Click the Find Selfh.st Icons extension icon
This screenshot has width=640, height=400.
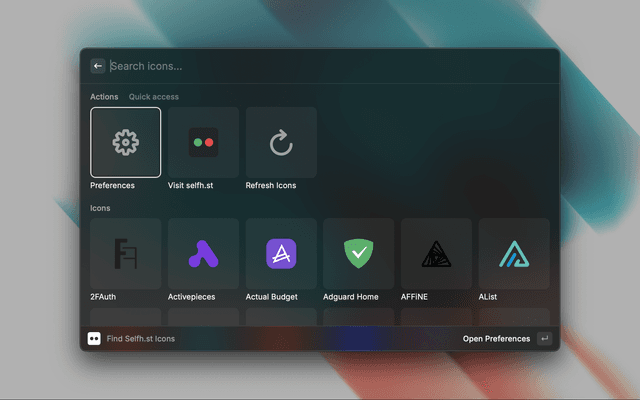pos(94,339)
